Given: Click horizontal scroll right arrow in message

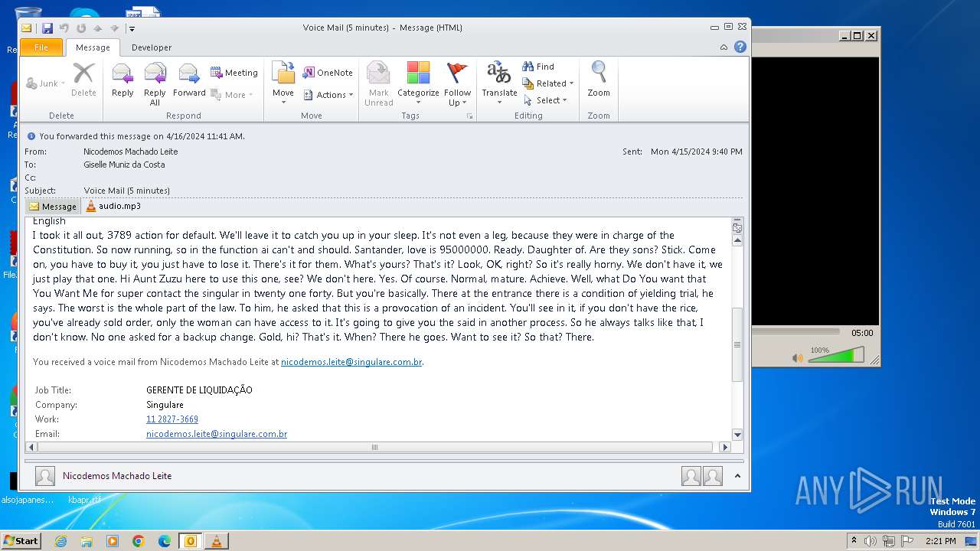Looking at the screenshot, I should coord(725,447).
